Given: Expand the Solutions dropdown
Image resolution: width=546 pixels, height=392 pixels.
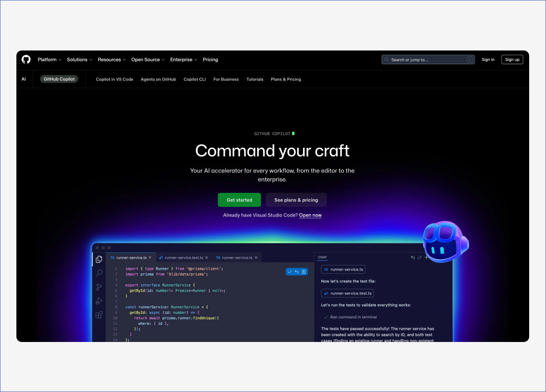Looking at the screenshot, I should 80,60.
